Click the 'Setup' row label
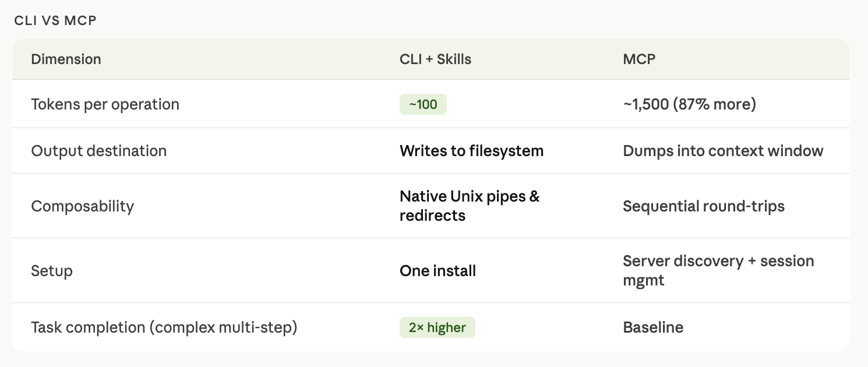 [x=52, y=271]
